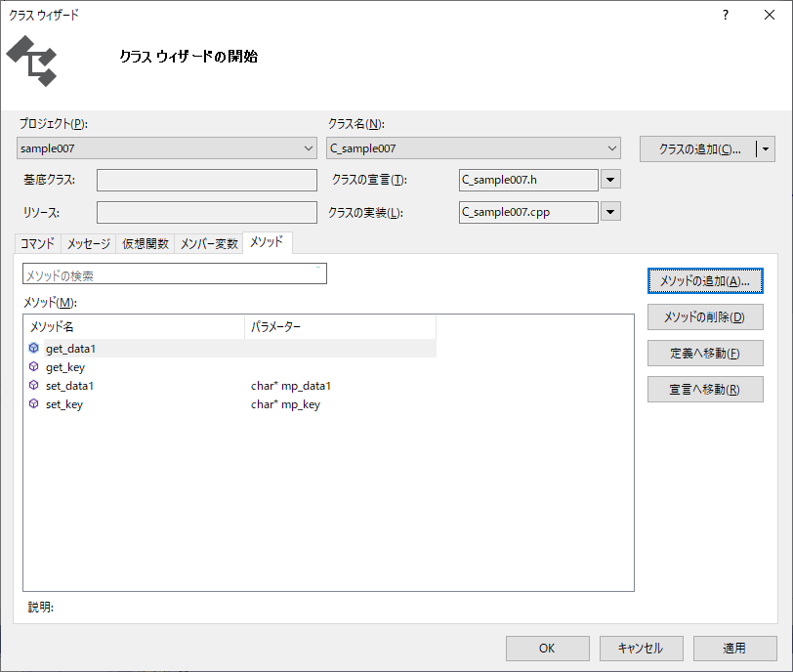This screenshot has height=672, width=793.
Task: Click the cube icon beside get_key
Action: [33, 367]
